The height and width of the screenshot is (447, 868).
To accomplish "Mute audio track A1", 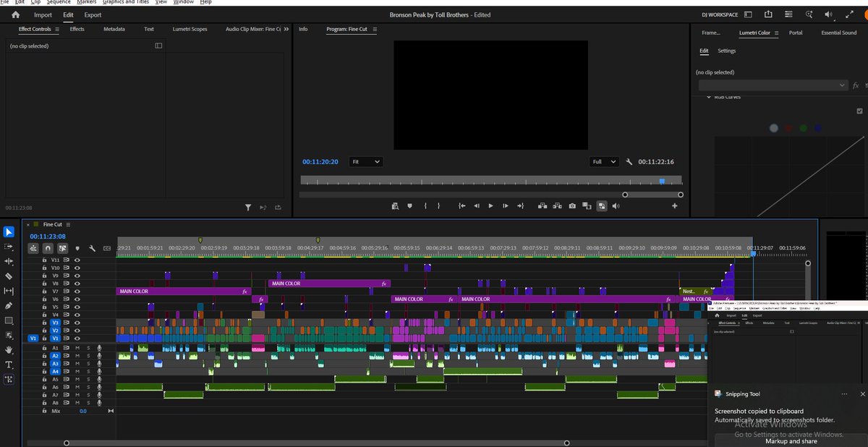I will pyautogui.click(x=77, y=348).
